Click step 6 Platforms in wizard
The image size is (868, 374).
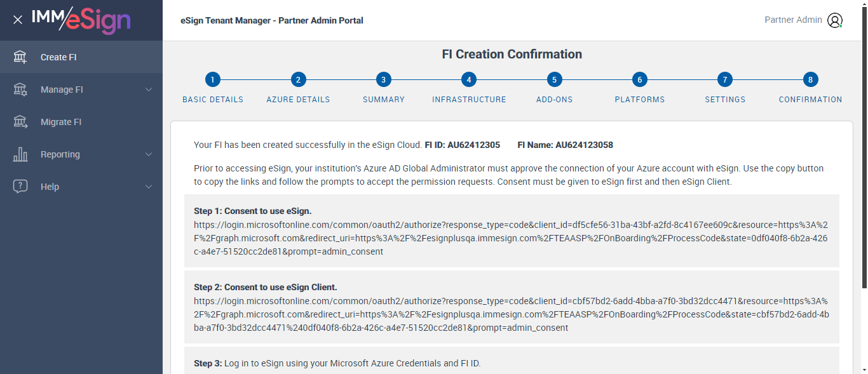[640, 80]
